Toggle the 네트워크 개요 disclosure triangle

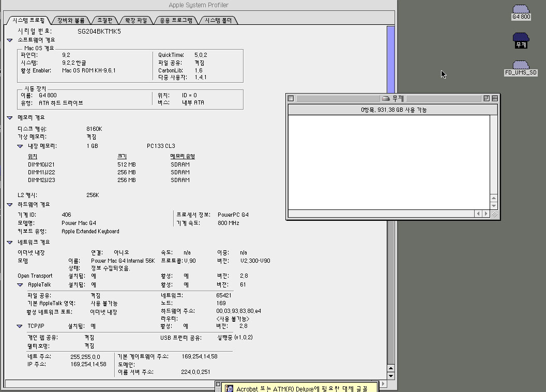[x=10, y=242]
